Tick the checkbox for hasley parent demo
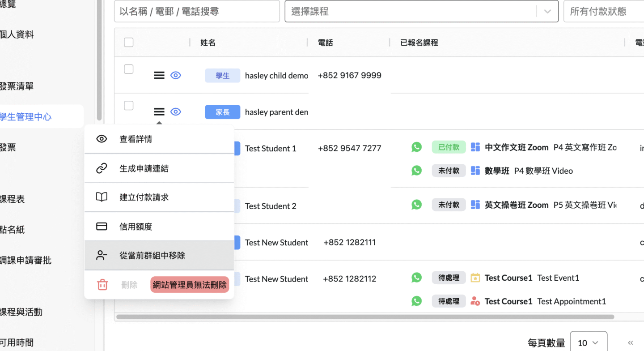Viewport: 644px width, 351px height. click(x=129, y=106)
